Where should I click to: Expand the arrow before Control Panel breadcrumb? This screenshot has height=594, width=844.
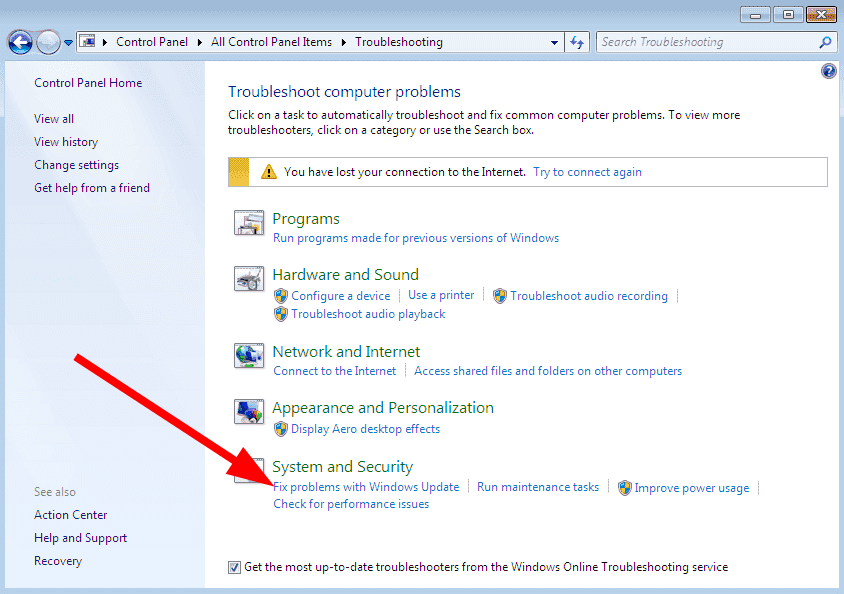pyautogui.click(x=105, y=42)
